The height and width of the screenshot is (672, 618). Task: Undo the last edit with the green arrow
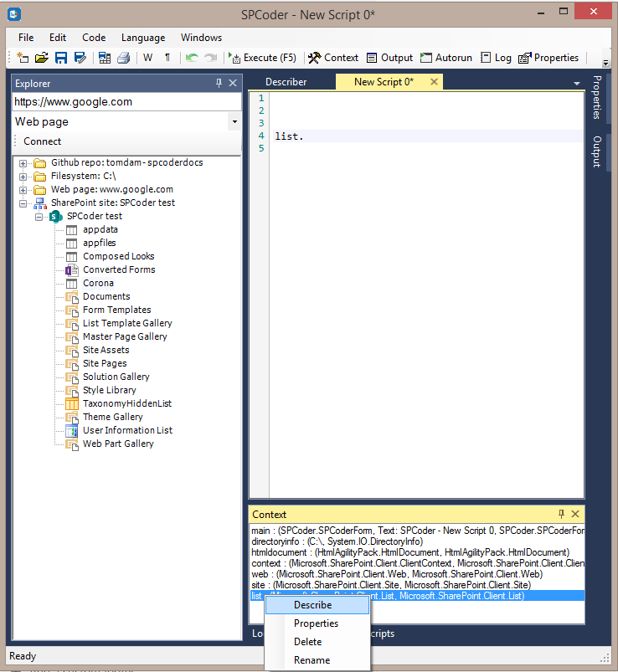191,58
